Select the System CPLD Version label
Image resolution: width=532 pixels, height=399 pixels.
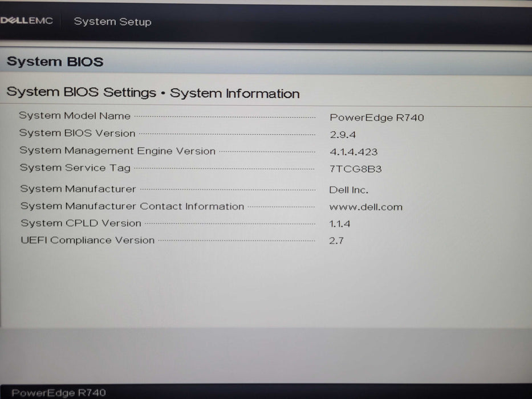click(x=81, y=223)
